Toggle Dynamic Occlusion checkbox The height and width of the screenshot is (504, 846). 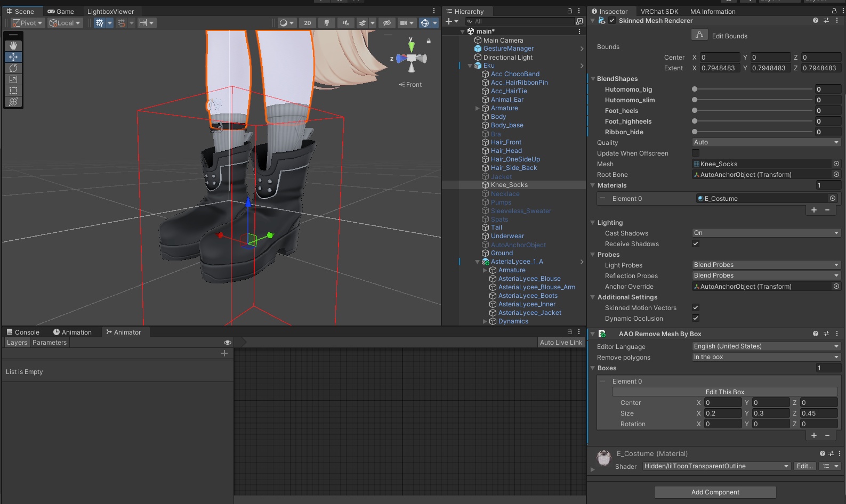(696, 319)
